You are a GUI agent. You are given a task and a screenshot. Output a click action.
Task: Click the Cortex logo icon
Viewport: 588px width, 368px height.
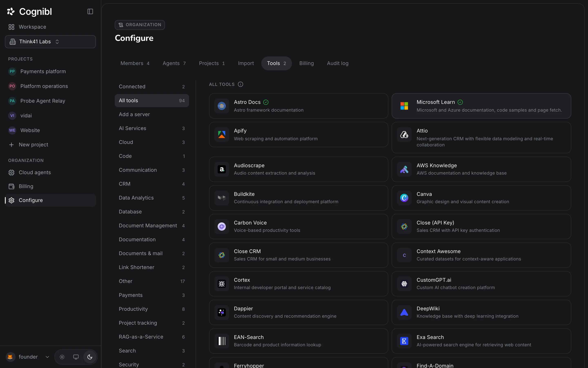coord(222,284)
